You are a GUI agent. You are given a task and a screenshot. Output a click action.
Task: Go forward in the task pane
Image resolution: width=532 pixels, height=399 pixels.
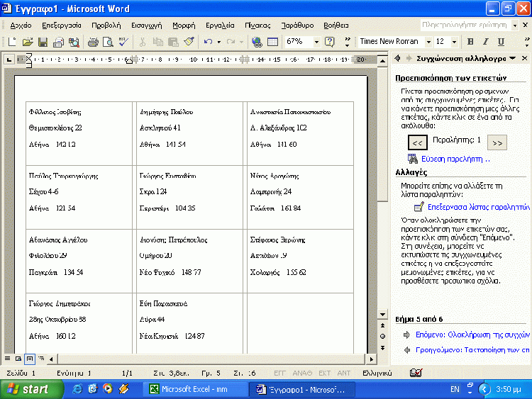[409, 58]
